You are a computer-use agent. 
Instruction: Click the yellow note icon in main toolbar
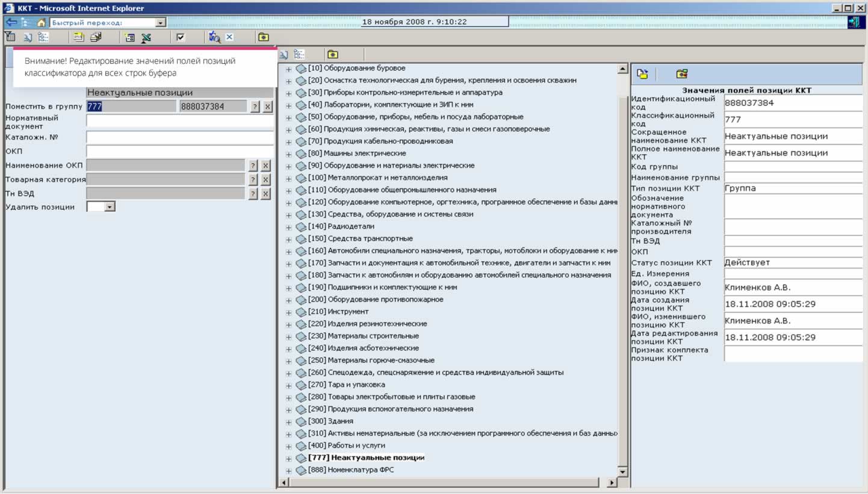point(79,37)
